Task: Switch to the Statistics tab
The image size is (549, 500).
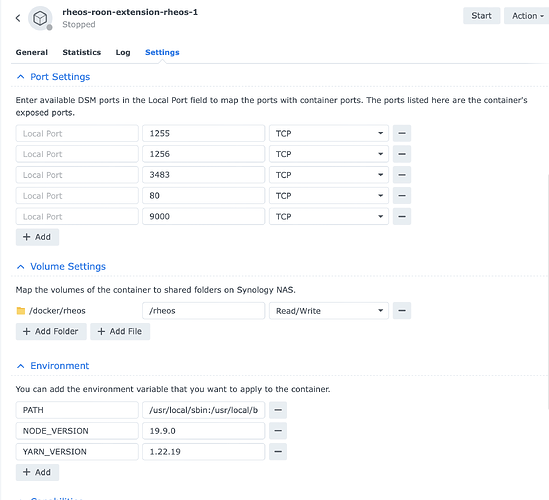Action: coord(82,53)
